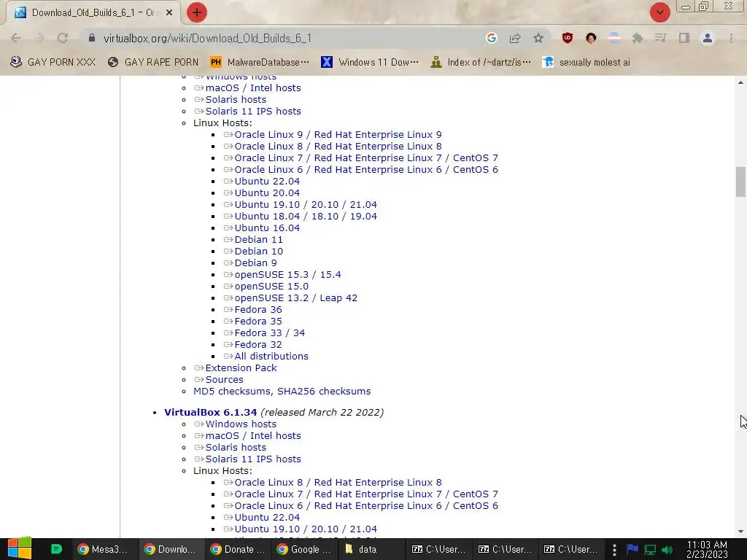Share this page using the share icon
747x560 pixels.
[x=514, y=38]
